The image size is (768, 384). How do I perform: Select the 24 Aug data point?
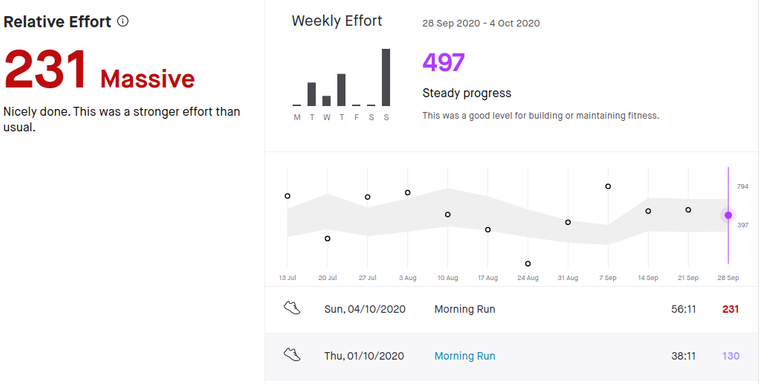[528, 264]
